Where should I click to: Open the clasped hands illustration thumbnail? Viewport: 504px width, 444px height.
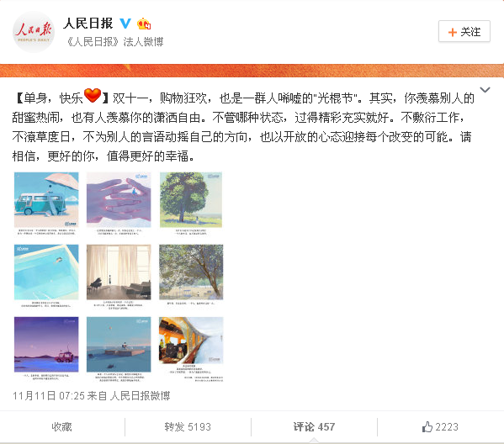click(x=119, y=204)
